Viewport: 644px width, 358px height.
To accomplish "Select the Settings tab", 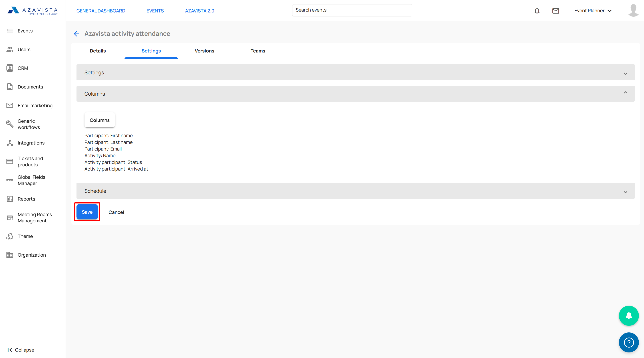I will tap(151, 51).
